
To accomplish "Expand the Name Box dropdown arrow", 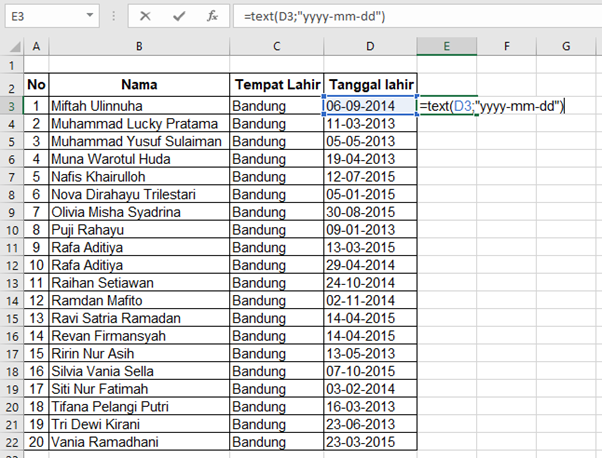I will [90, 16].
